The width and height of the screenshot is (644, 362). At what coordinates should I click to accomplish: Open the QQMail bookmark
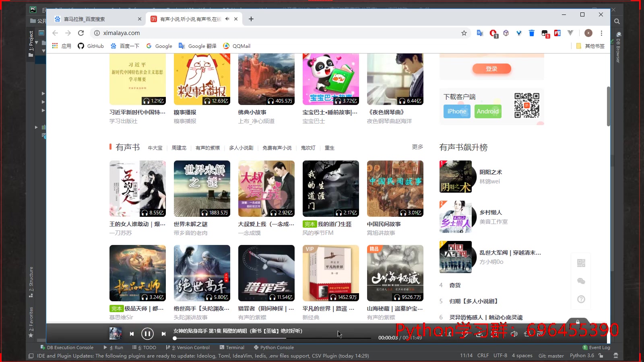pos(237,46)
